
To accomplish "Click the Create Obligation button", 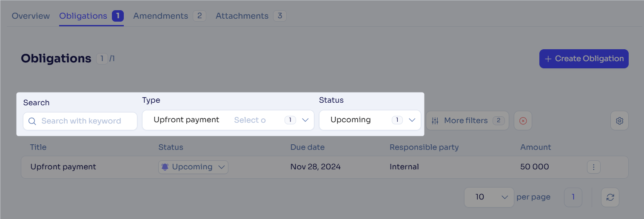I will click(584, 59).
